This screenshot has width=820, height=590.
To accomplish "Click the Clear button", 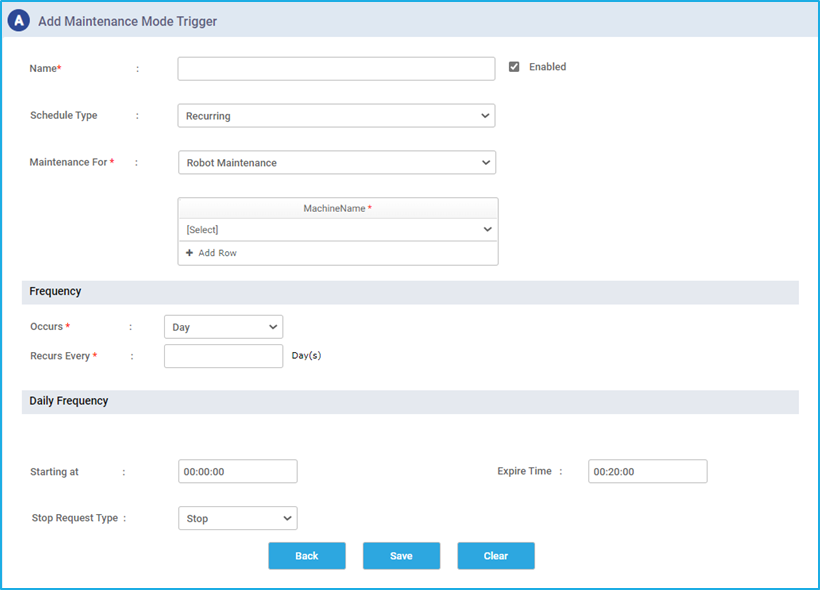I will click(496, 555).
